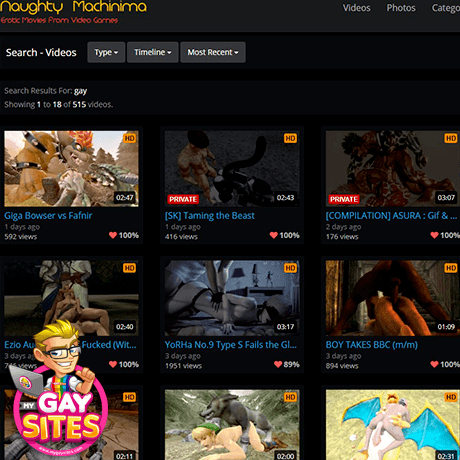Click the 176 views text
460x460 pixels.
pyautogui.click(x=342, y=237)
